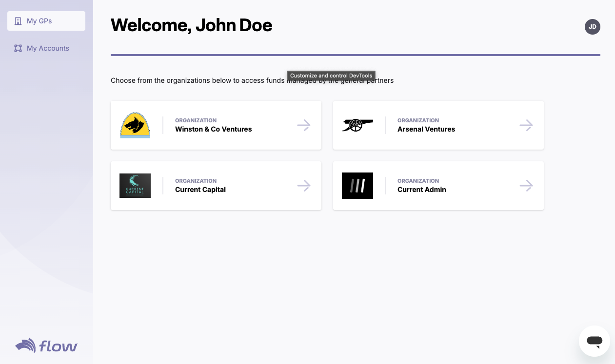This screenshot has height=364, width=615.
Task: Click the Current Admin striped logo
Action: 357,186
